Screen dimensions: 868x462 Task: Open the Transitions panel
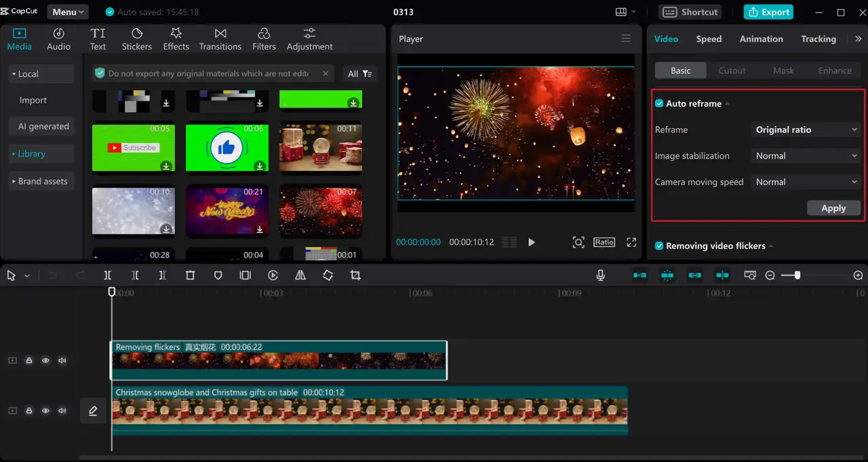[220, 39]
